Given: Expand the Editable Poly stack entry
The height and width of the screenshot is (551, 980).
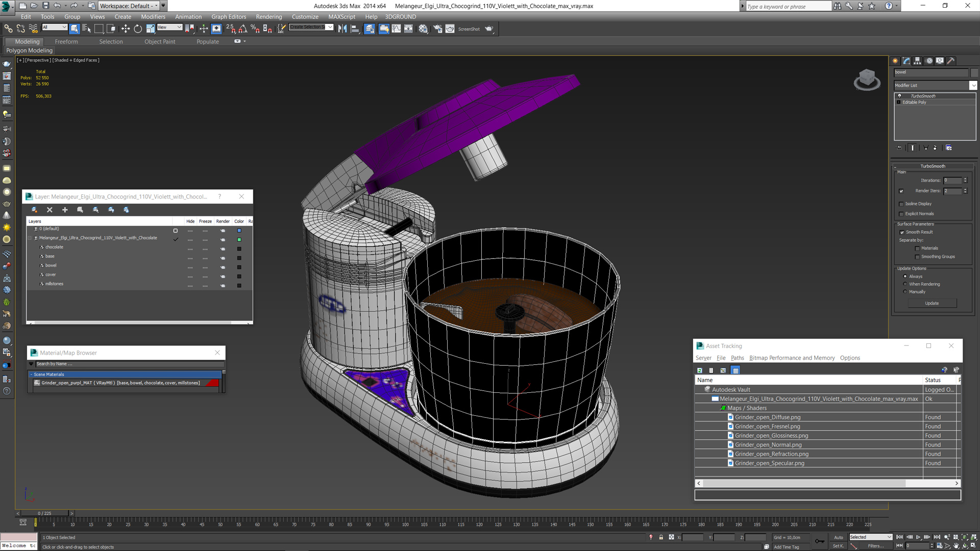Looking at the screenshot, I should (x=899, y=102).
